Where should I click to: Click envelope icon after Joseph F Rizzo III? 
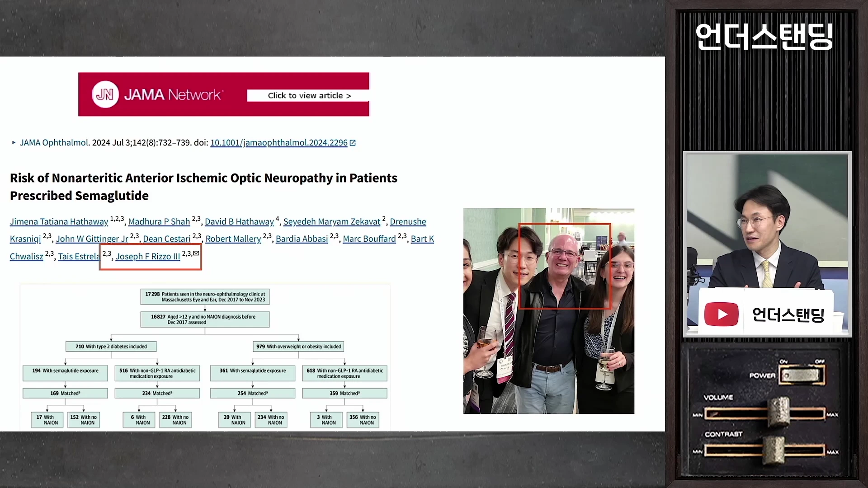[x=196, y=253]
